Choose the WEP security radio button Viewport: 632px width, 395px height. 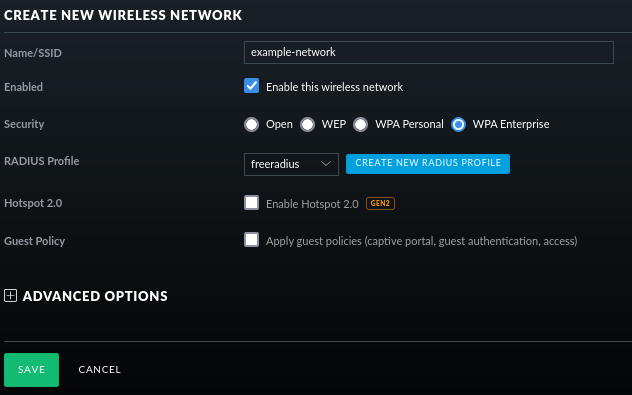[x=307, y=124]
